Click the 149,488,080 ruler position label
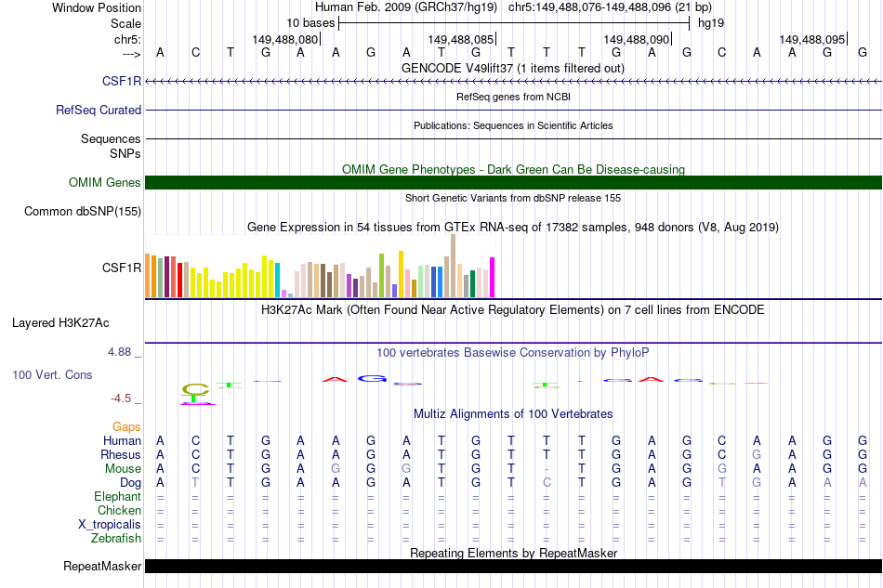 tap(285, 39)
